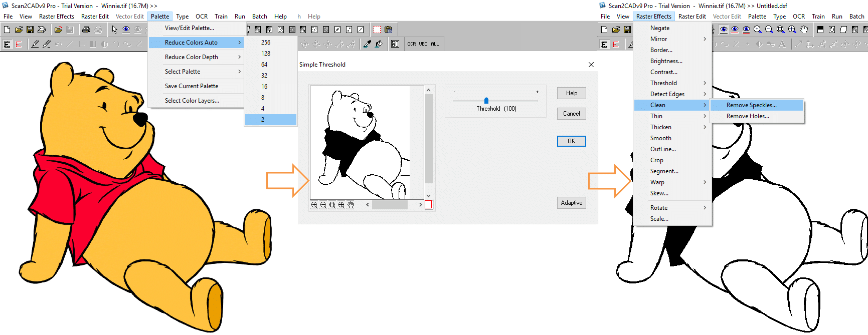The image size is (868, 335).
Task: Click red dashed selection rectangle icon
Action: click(x=377, y=30)
